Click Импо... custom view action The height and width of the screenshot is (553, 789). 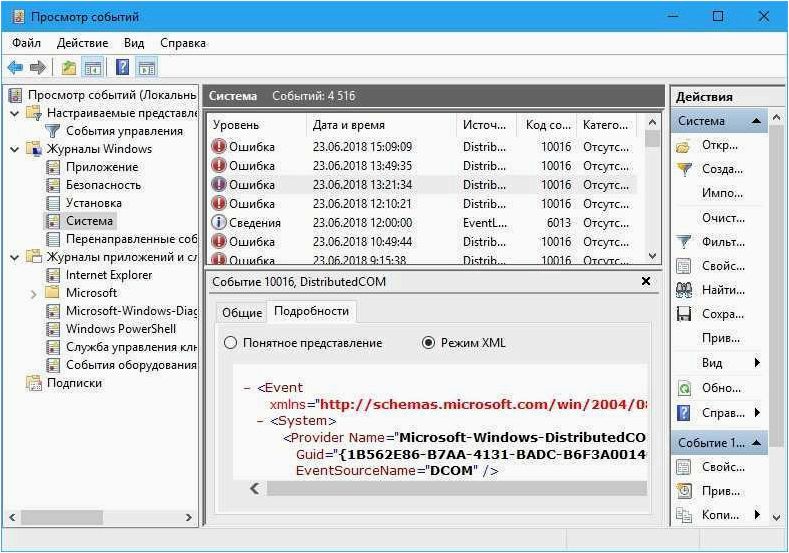pos(722,193)
